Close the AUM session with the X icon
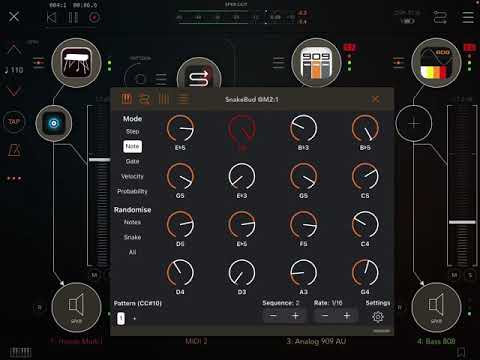This screenshot has width=480, height=360. [x=14, y=17]
